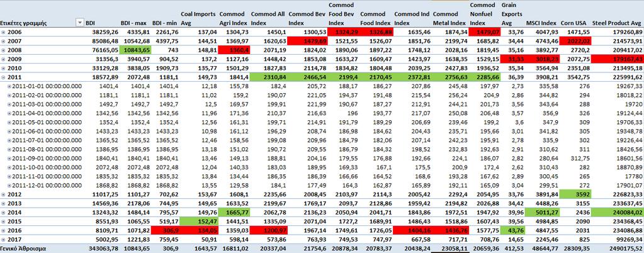Select the BDI - min column header
This screenshot has width=644, height=253.
pyautogui.click(x=165, y=23)
